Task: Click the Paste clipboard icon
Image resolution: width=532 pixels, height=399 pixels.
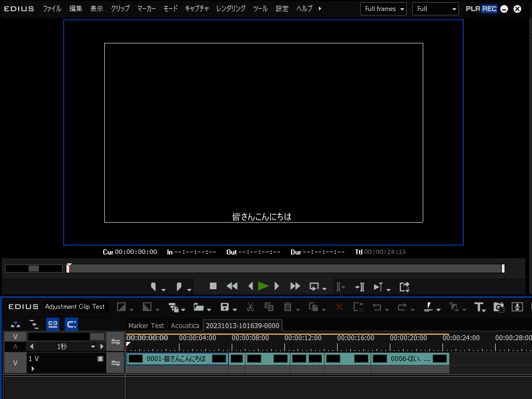Action: [288, 307]
